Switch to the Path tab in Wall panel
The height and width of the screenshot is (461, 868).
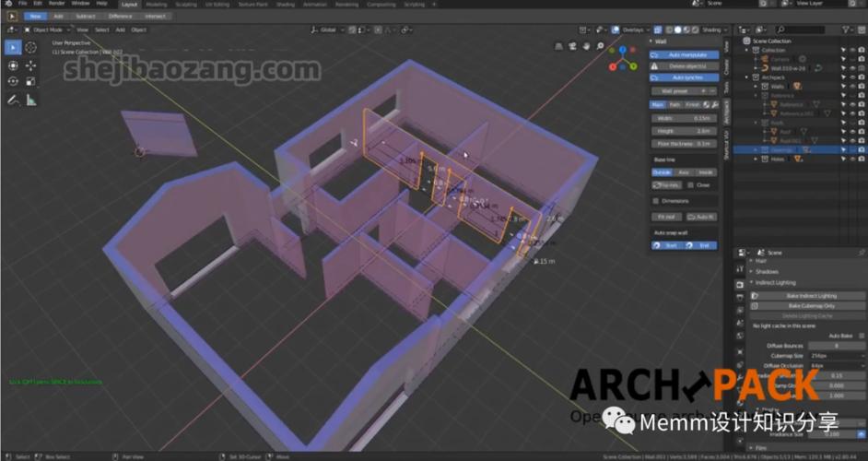[x=674, y=105]
